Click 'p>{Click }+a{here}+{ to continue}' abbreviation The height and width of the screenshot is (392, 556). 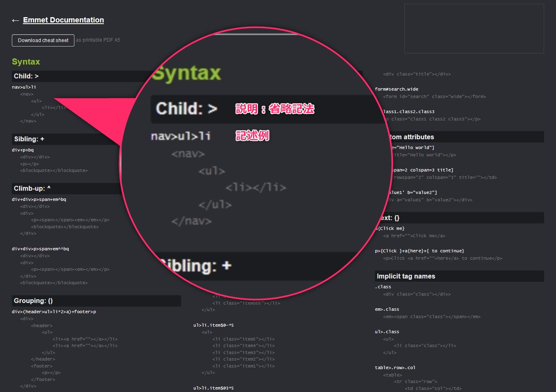(x=419, y=251)
